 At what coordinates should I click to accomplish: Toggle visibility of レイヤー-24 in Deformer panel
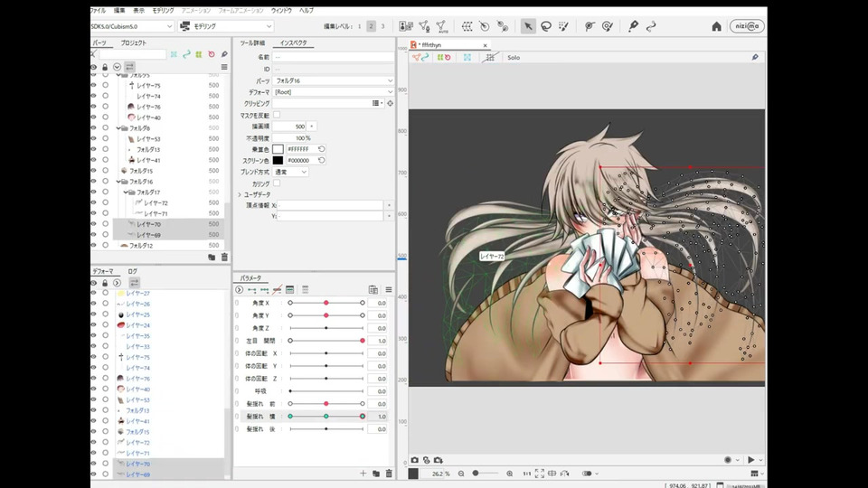[x=93, y=324]
